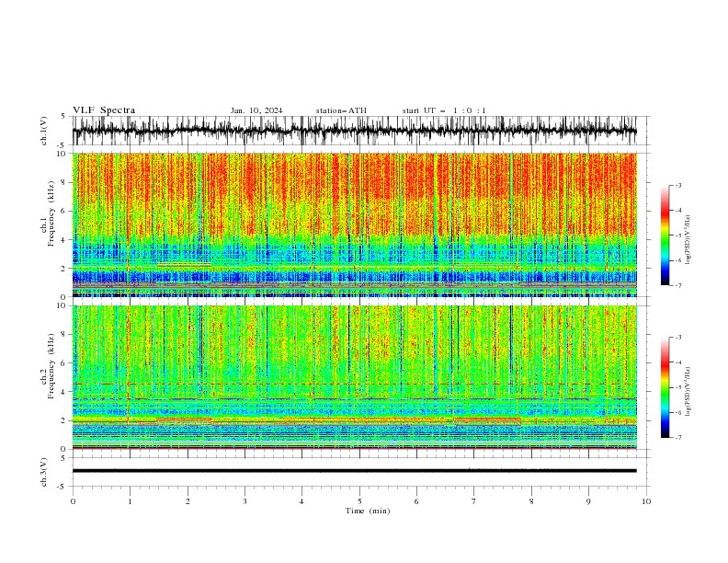Image resolution: width=728 pixels, height=563 pixels.
Task: Click the "-5" tick of ch.1(V) axis
Action: pos(62,145)
